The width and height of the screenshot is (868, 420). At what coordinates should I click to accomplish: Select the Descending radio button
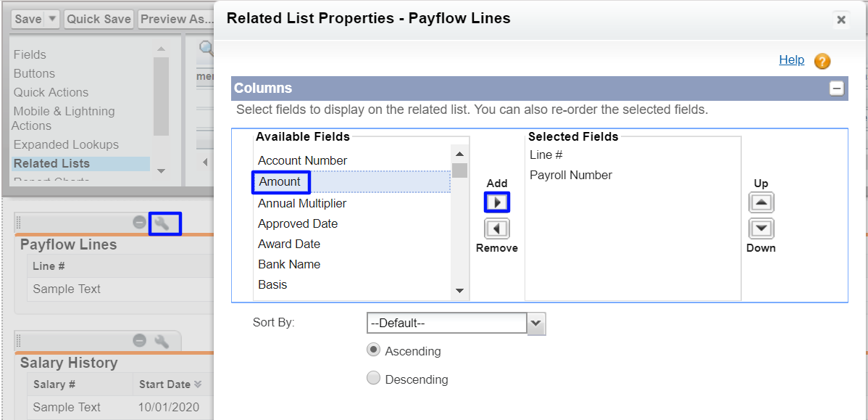(x=374, y=379)
